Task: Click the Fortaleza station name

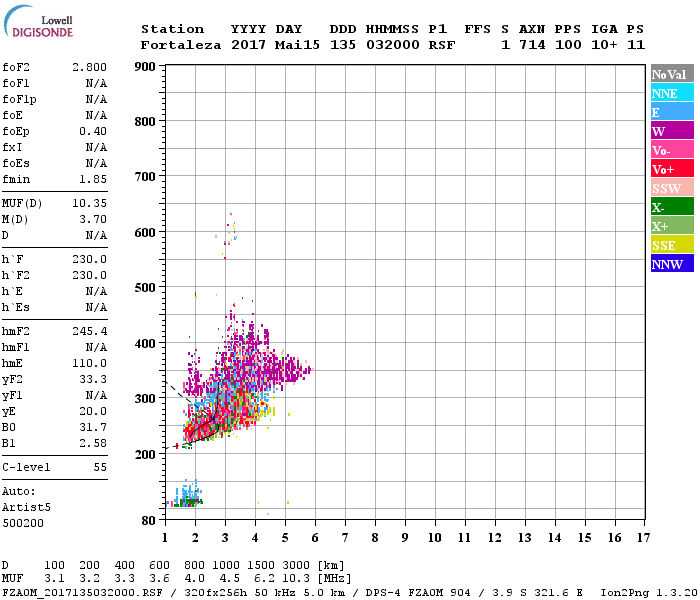Action: point(181,45)
